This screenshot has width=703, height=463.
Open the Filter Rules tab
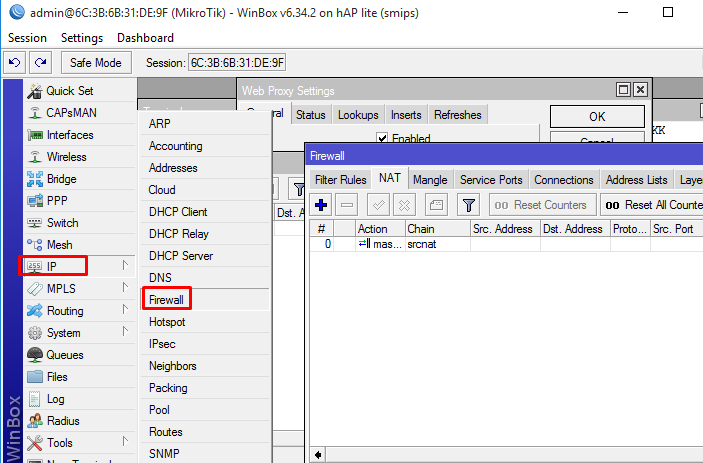pos(340,180)
